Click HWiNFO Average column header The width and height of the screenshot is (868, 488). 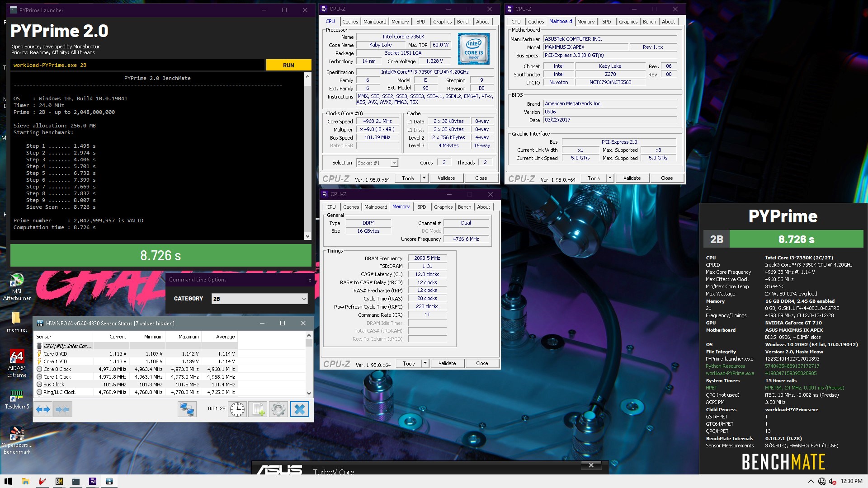click(x=219, y=337)
